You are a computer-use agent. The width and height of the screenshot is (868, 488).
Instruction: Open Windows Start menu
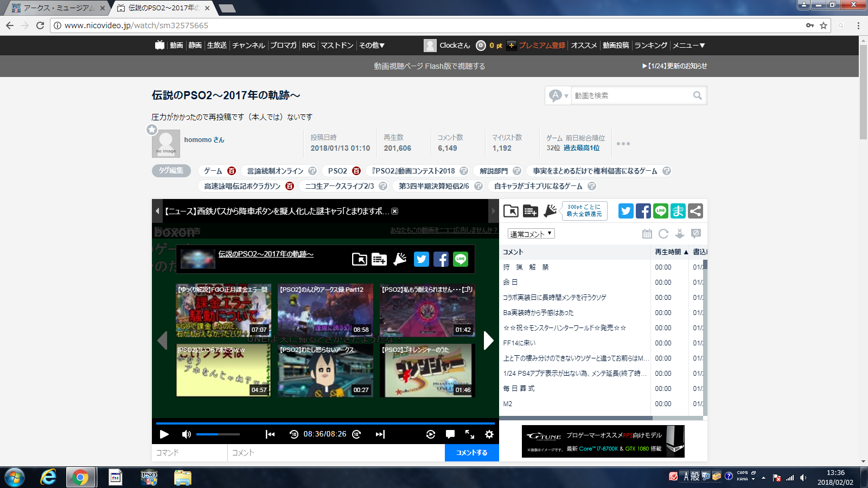point(15,477)
